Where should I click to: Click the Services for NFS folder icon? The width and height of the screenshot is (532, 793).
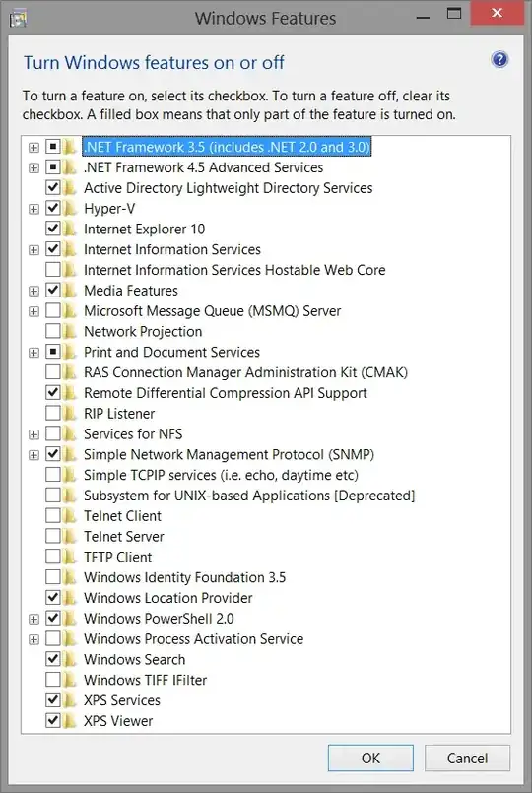pos(70,433)
